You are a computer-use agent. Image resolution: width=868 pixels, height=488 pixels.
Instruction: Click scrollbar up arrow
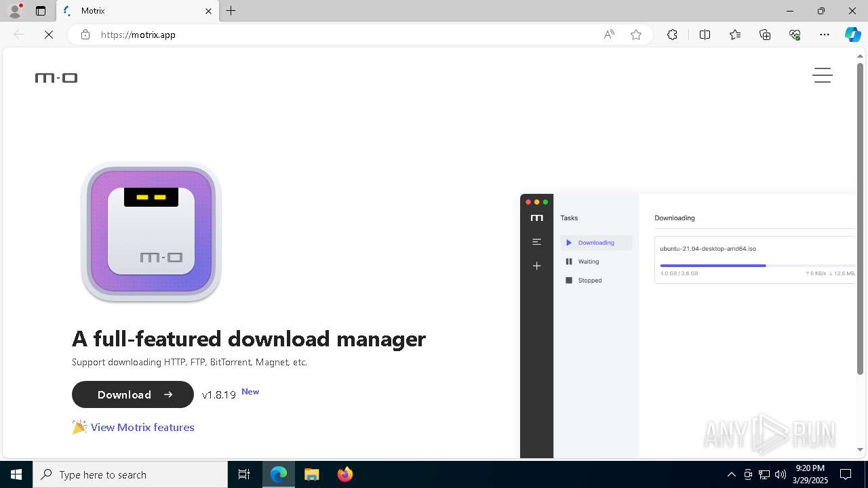coord(860,56)
